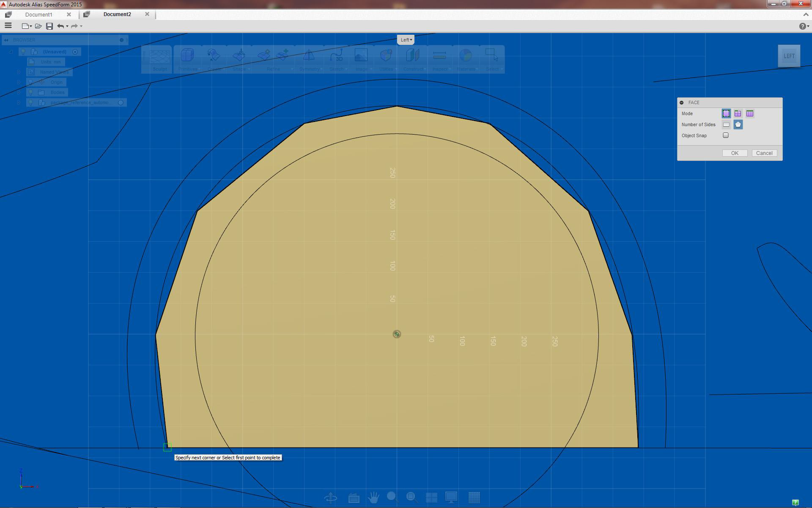812x508 pixels.
Task: Click the Save icon
Action: [49, 26]
